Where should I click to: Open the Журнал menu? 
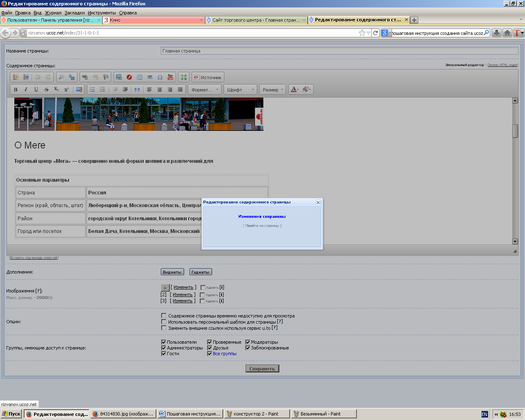pyautogui.click(x=53, y=13)
